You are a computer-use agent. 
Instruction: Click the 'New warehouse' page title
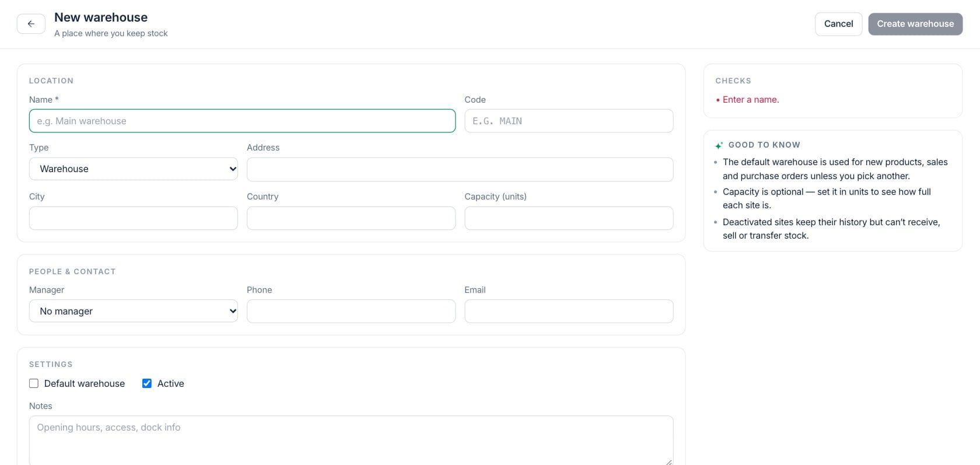(101, 18)
